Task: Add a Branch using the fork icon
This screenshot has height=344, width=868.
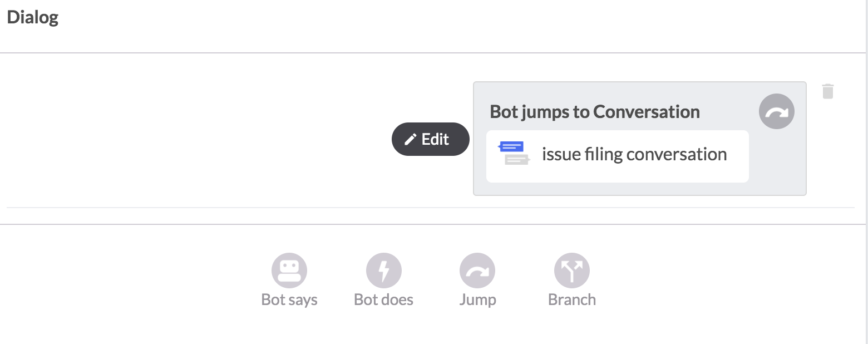Action: (572, 271)
